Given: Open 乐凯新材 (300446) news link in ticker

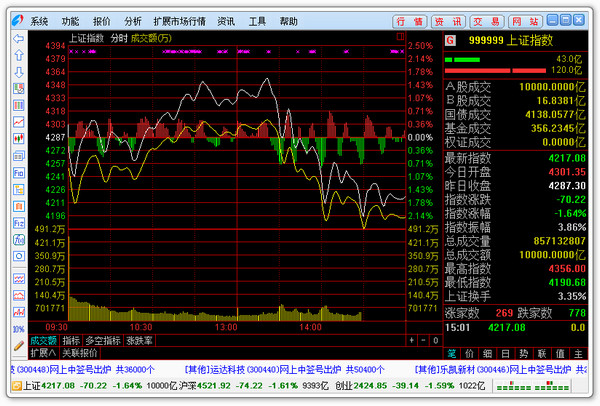Looking at the screenshot, I should click(x=501, y=369).
